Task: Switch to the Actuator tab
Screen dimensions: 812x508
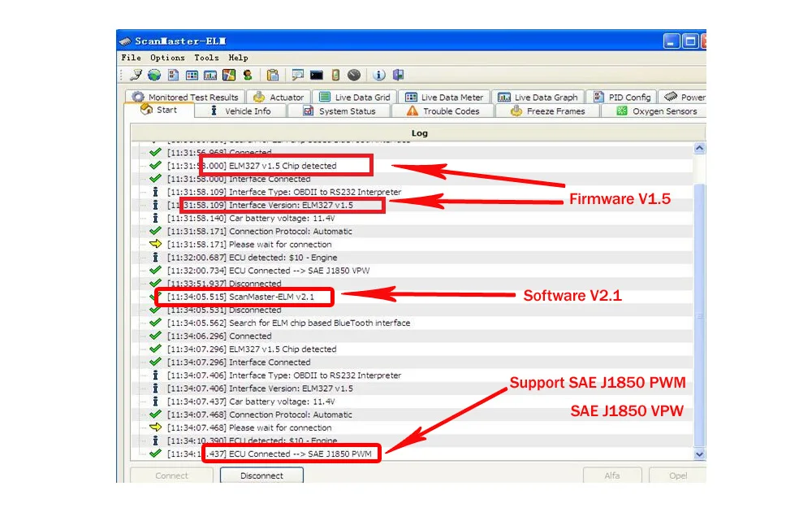Action: click(279, 97)
